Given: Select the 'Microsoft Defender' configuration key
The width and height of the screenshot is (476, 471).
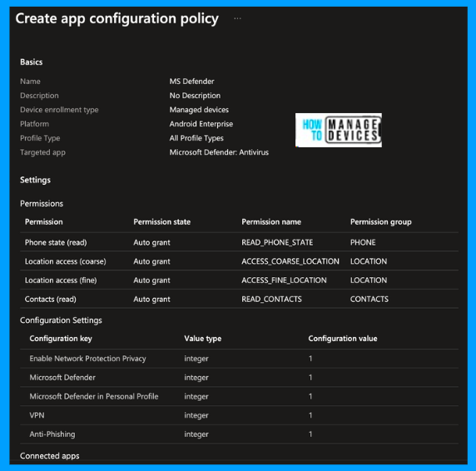Looking at the screenshot, I should coord(62,377).
